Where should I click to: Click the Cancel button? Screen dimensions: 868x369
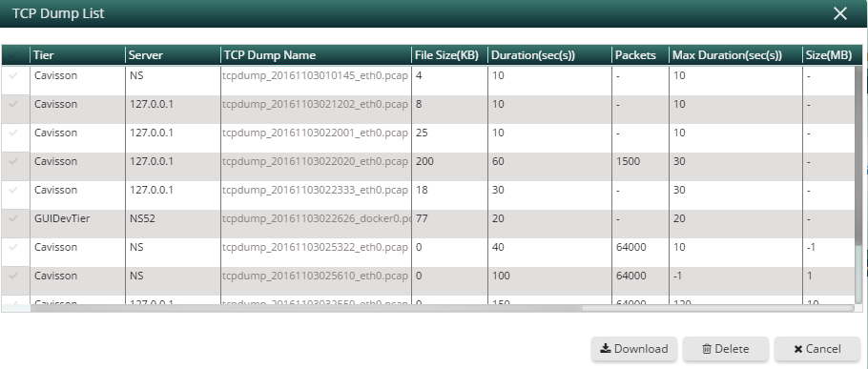[x=817, y=349]
